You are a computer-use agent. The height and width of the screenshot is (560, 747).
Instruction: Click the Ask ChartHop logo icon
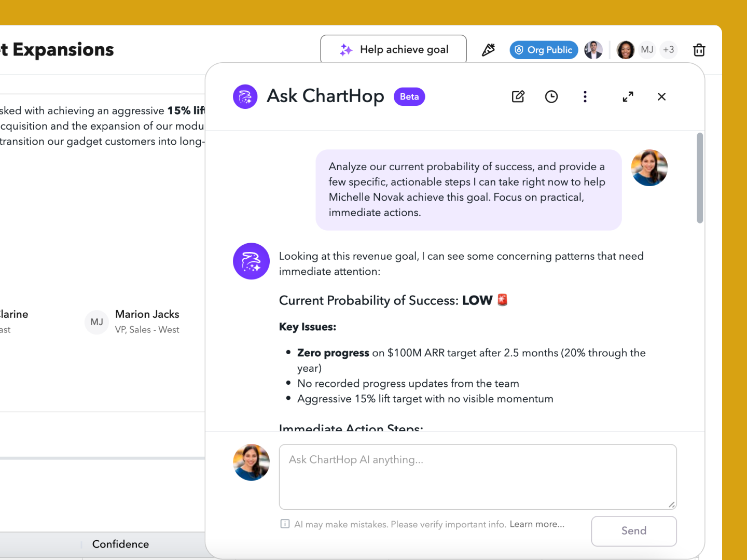[245, 96]
